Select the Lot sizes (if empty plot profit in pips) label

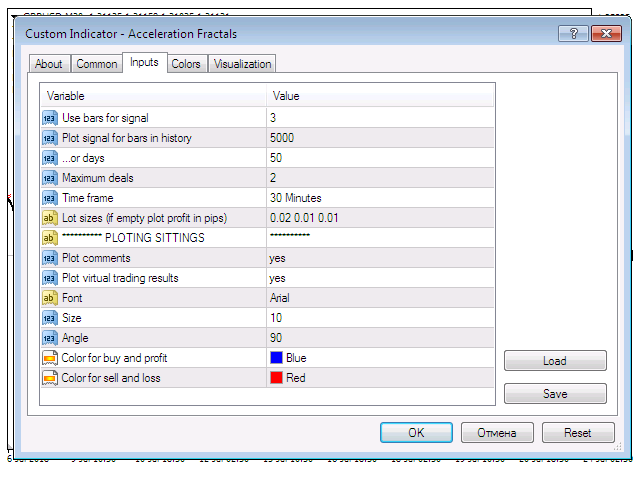tap(144, 218)
